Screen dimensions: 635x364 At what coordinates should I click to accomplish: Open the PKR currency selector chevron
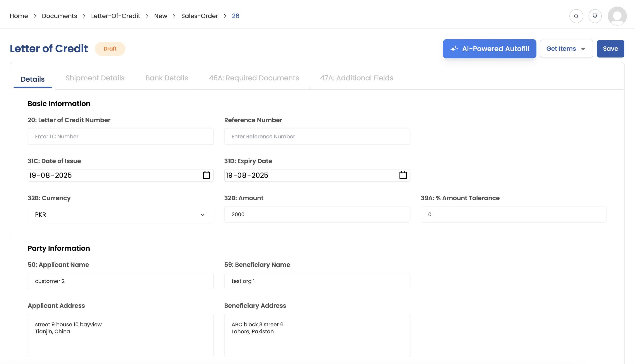[x=203, y=215]
